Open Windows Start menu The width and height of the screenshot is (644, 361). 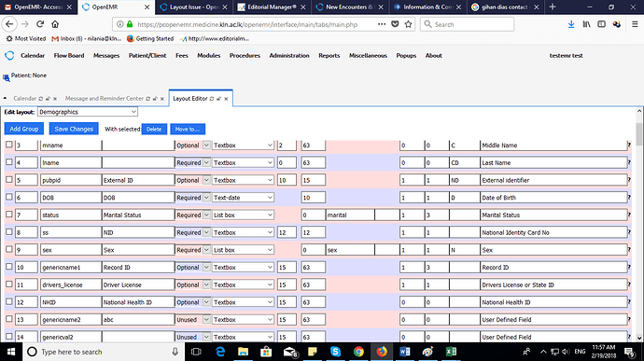[11, 352]
